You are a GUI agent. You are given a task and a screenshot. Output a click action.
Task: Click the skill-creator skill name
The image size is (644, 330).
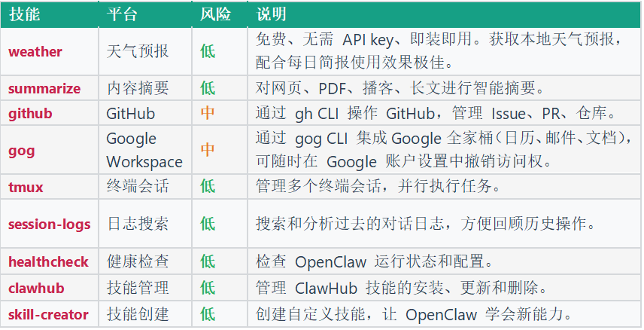pos(48,315)
